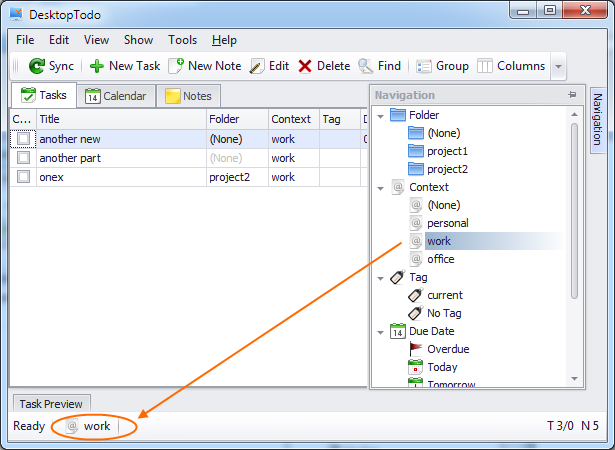Open the View menu
This screenshot has width=615, height=450.
coord(96,40)
